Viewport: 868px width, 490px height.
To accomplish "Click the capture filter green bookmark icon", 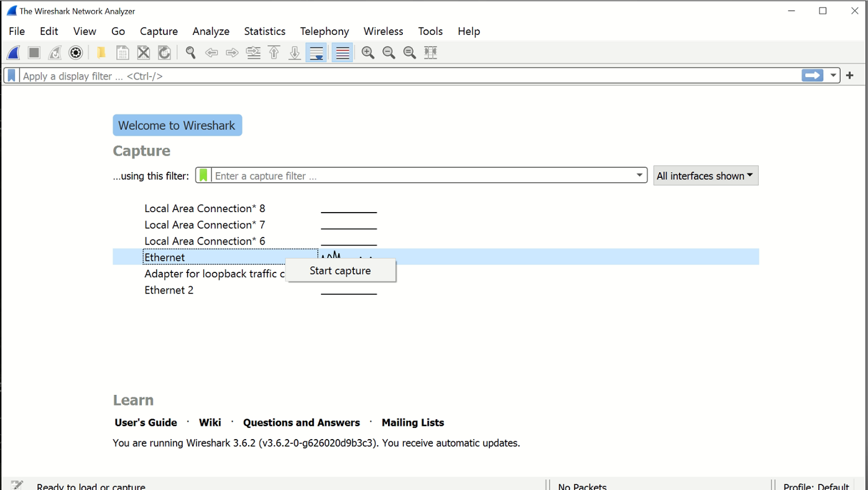I will pos(203,176).
